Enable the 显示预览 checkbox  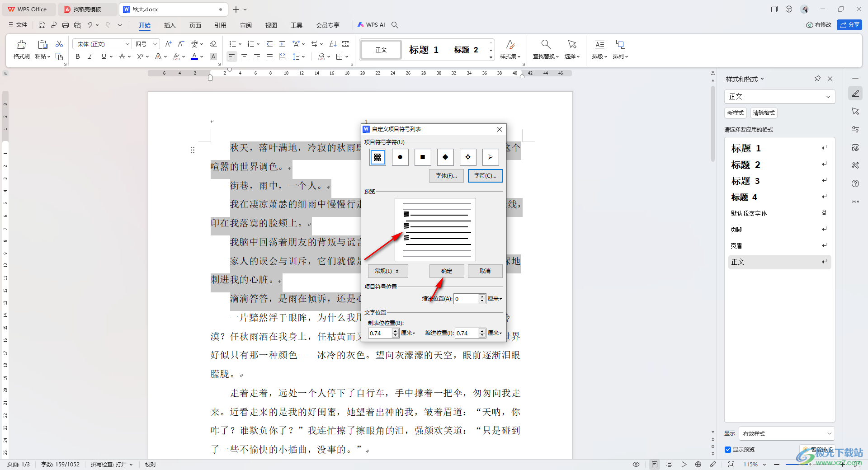pos(728,449)
